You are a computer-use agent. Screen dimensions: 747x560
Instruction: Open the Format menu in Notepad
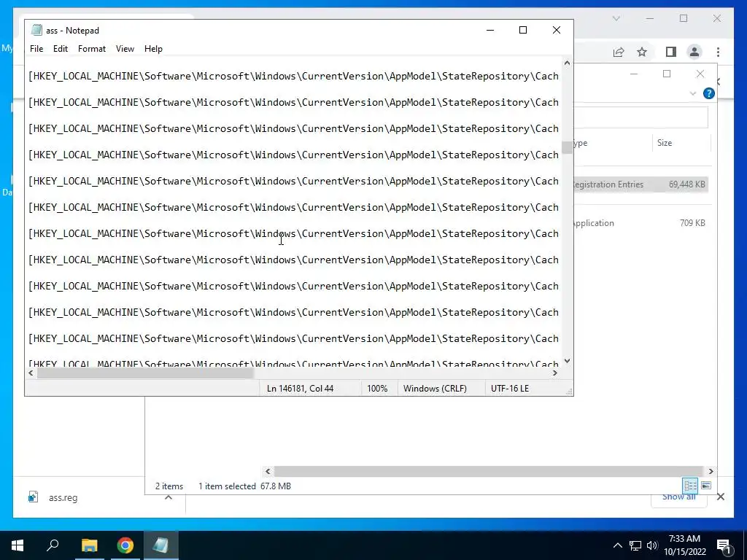(x=91, y=49)
